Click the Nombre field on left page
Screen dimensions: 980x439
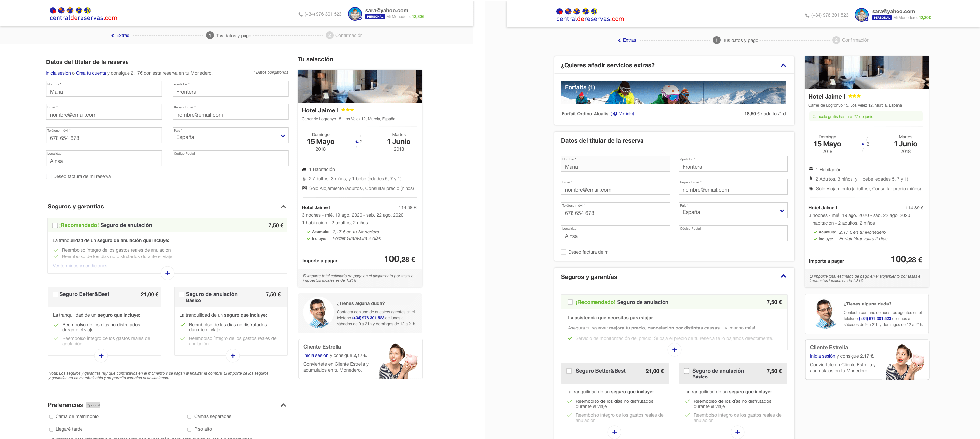tap(104, 89)
